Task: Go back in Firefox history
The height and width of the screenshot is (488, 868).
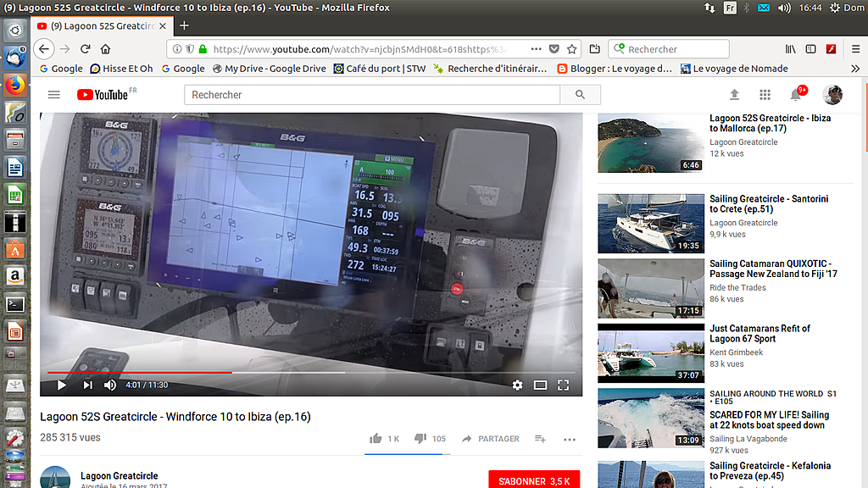Action: pos(44,48)
